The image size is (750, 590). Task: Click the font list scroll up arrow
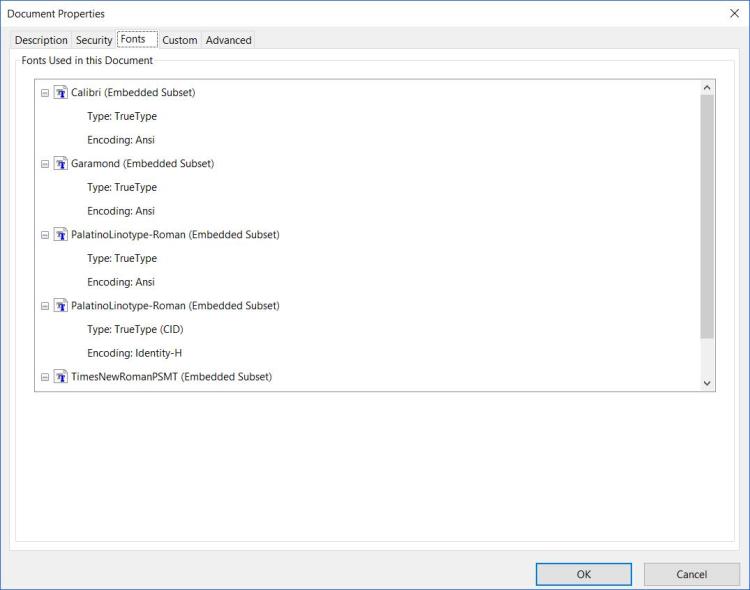[707, 88]
